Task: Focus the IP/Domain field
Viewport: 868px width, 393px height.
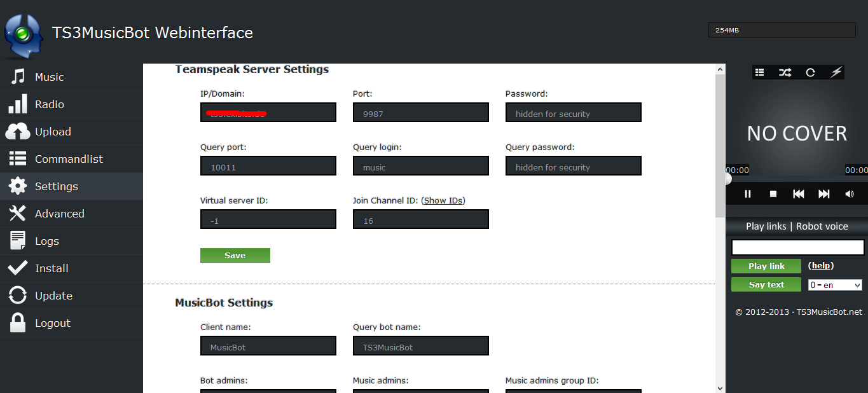Action: coord(268,112)
